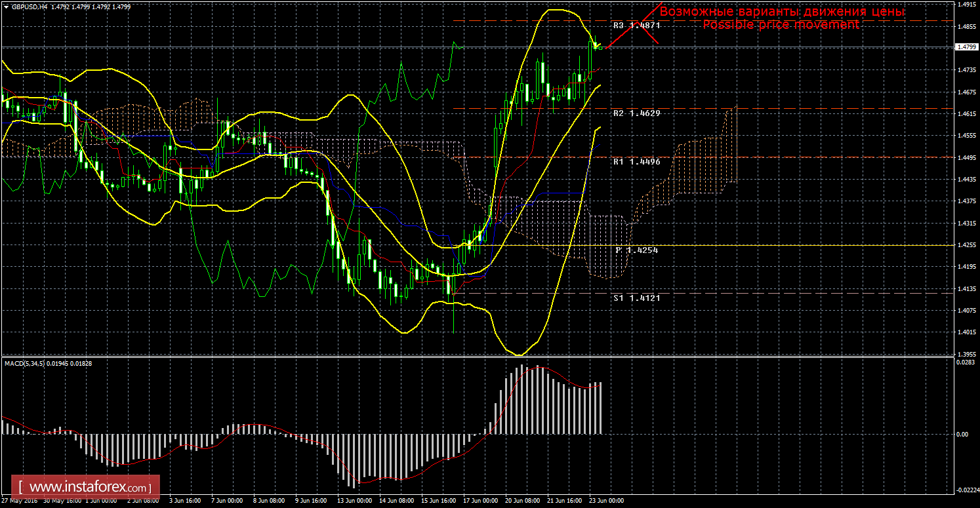Click the R3 1.4871 resistance label
The height and width of the screenshot is (508, 980).
tap(636, 26)
